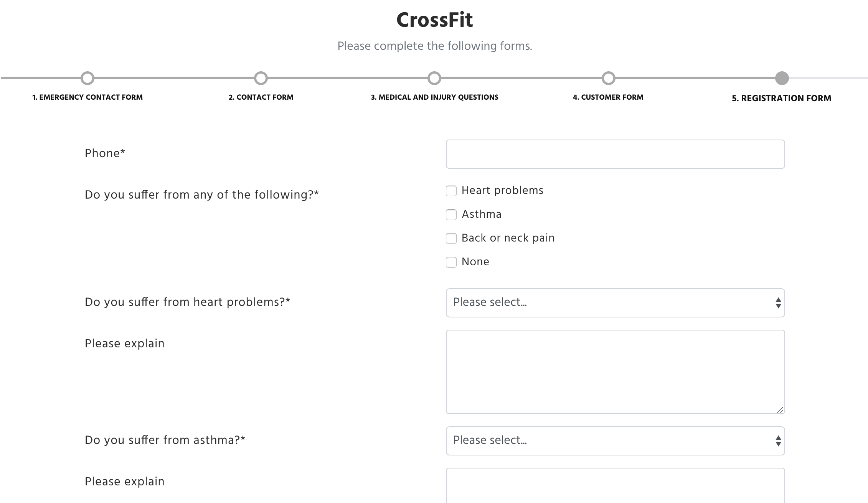
Task: Click the heart problems explanation text area
Action: (x=615, y=372)
